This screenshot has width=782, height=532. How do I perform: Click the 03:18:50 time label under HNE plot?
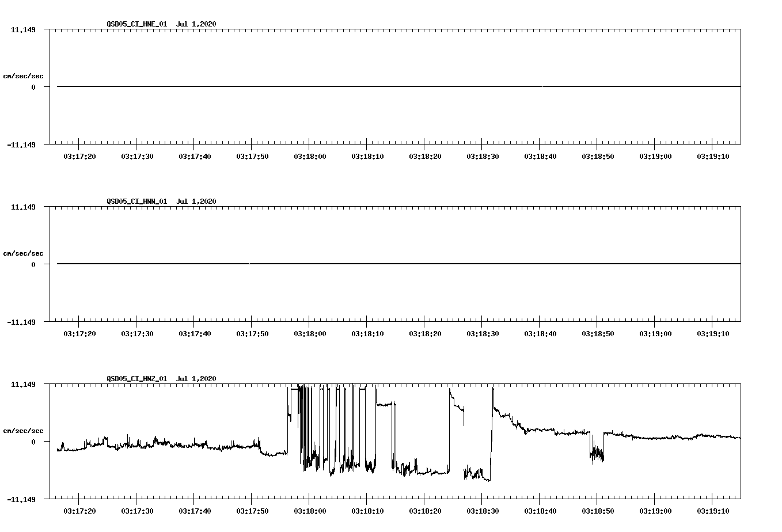pos(598,157)
